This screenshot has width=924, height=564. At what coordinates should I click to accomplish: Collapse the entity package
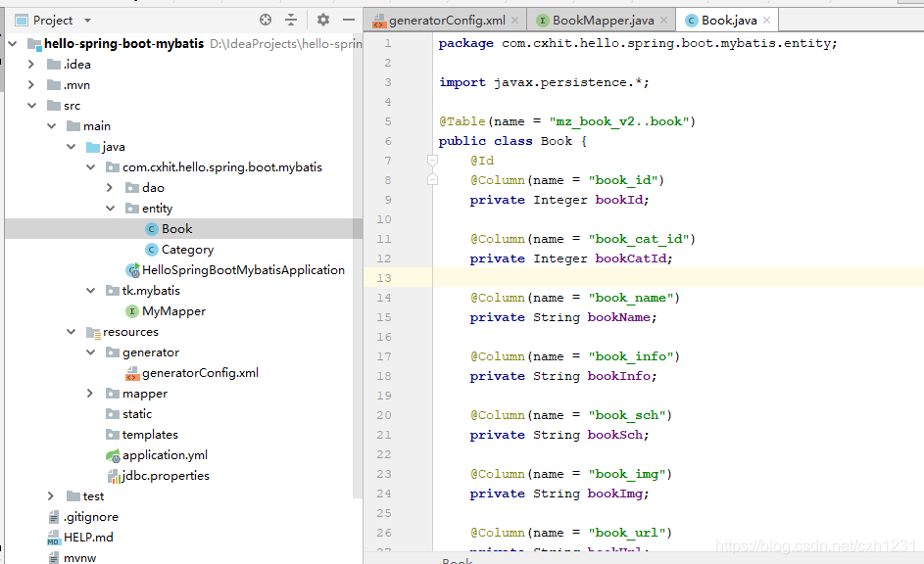(x=110, y=209)
